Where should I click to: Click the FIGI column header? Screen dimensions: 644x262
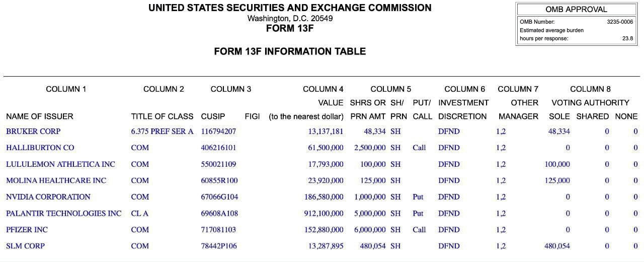tap(252, 116)
